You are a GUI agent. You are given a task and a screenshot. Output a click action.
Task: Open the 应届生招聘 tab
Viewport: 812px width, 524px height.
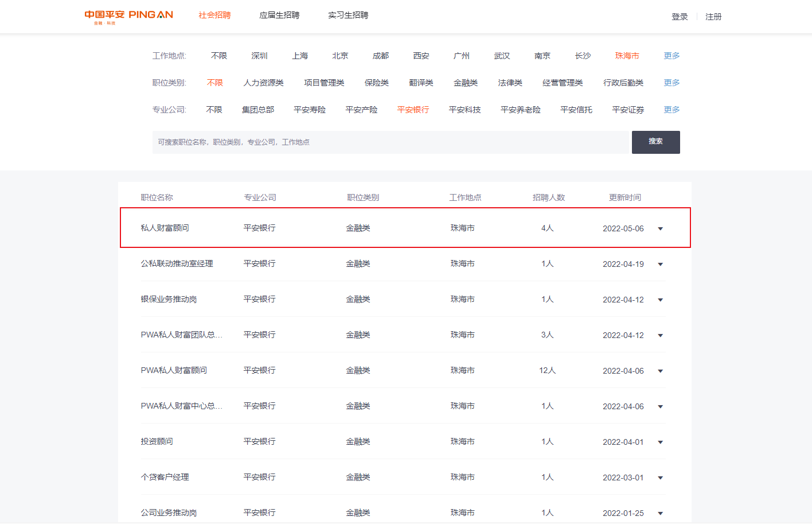[279, 15]
